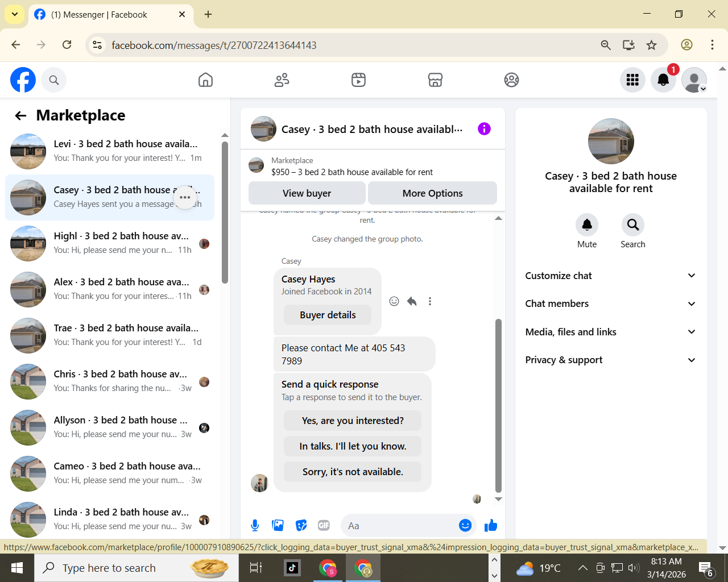Show hidden system tray icons
This screenshot has width=728, height=582.
[583, 568]
